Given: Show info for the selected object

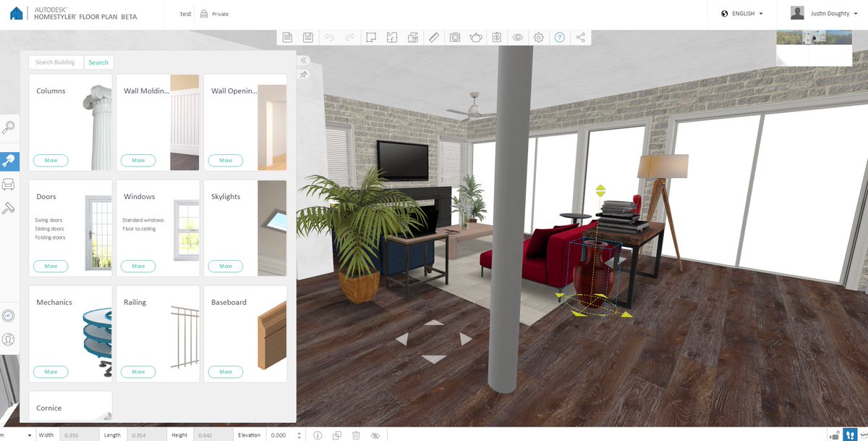Looking at the screenshot, I should tap(318, 435).
